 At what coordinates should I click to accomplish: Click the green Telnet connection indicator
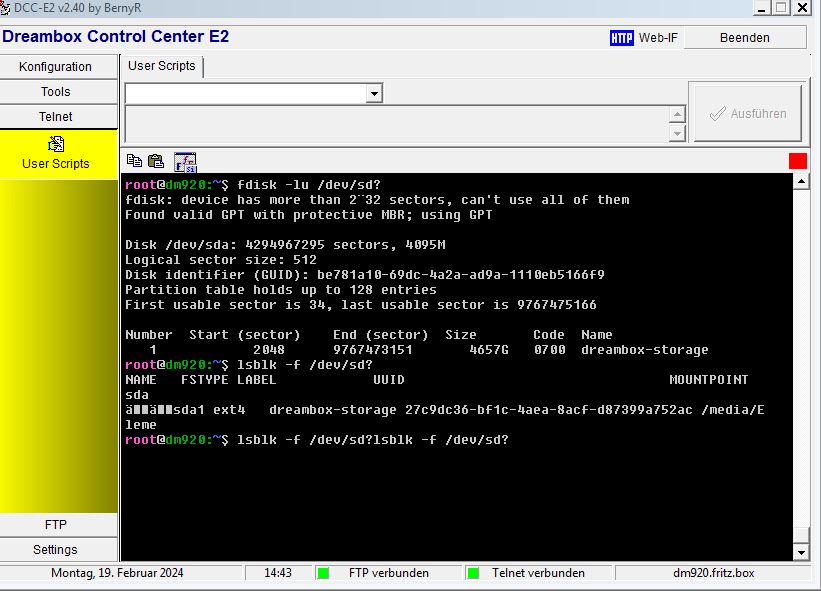click(472, 573)
